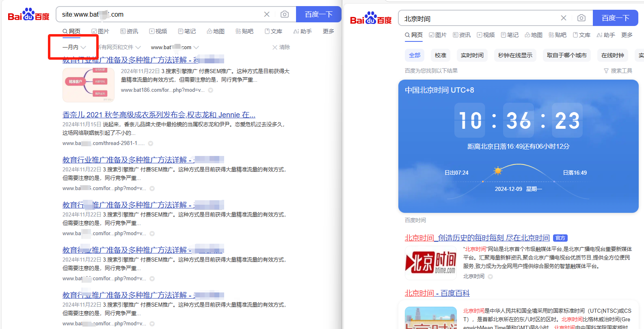Click the 百度时间 source label
This screenshot has width=644, height=329.
click(415, 220)
